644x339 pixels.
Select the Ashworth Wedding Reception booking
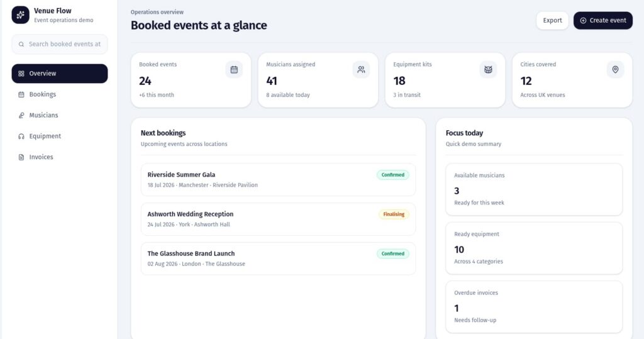tap(278, 219)
